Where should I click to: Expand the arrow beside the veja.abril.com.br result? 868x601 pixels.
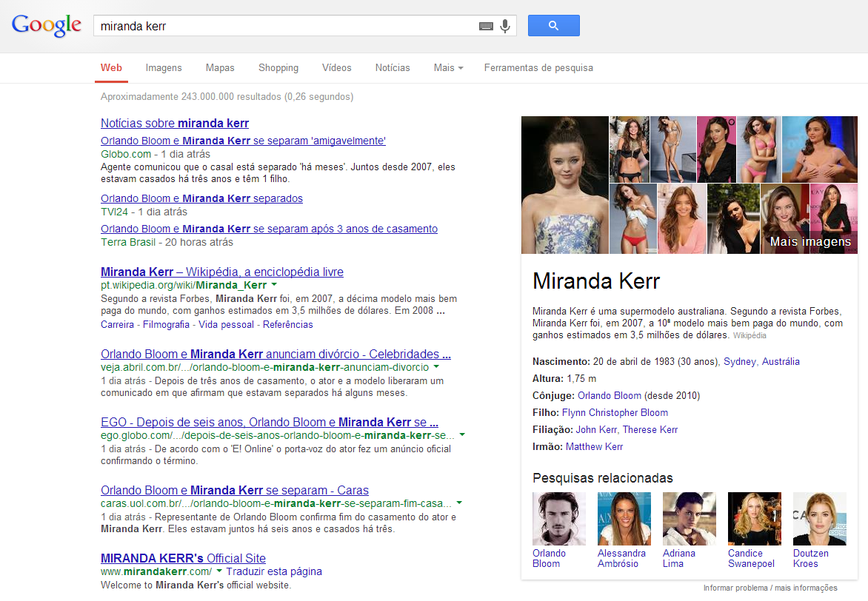[435, 366]
